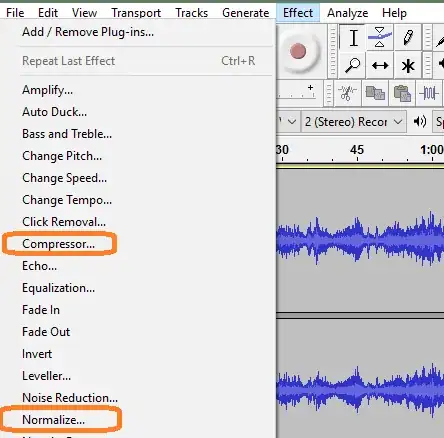Select the Envelope tool
444x438 pixels.
pyautogui.click(x=380, y=38)
